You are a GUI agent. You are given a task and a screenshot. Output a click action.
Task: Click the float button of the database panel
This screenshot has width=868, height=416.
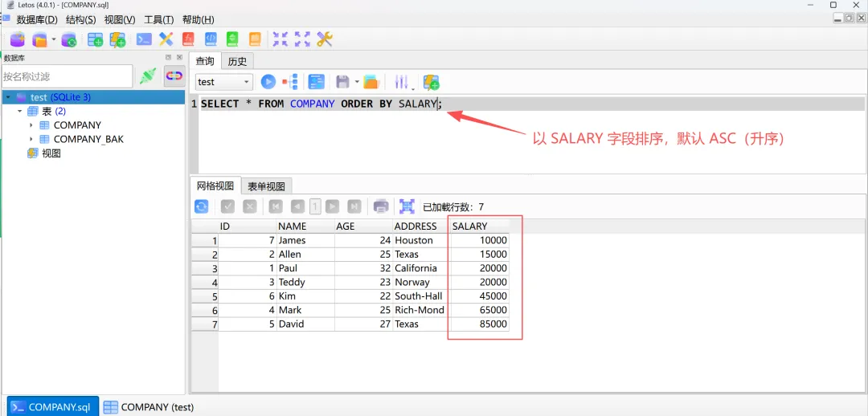point(168,57)
